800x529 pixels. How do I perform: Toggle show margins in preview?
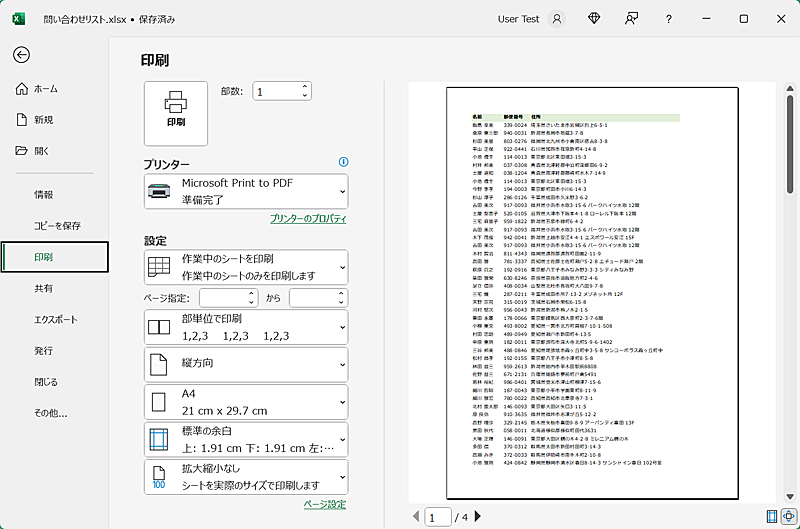tap(771, 516)
